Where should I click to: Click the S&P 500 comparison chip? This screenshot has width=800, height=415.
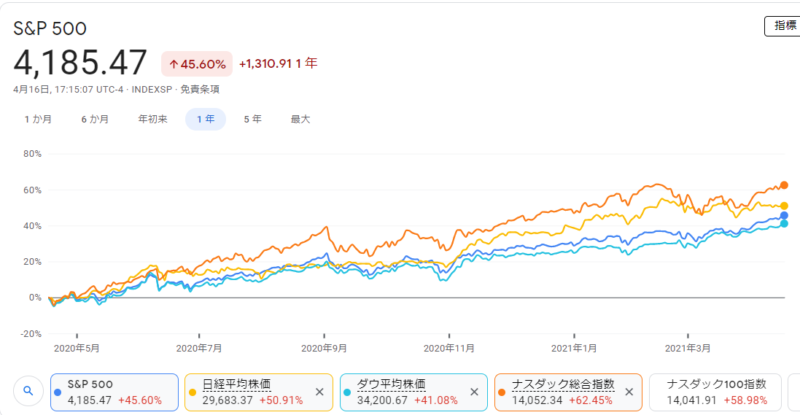click(x=114, y=392)
